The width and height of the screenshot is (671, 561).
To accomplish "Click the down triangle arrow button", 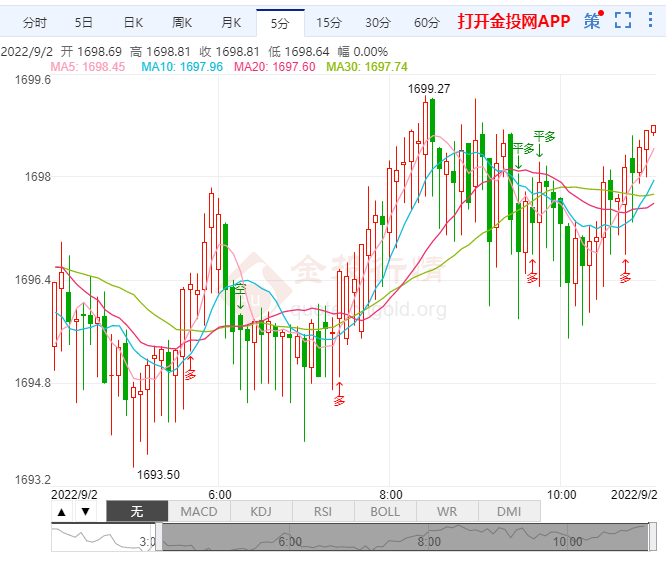I will (x=85, y=512).
